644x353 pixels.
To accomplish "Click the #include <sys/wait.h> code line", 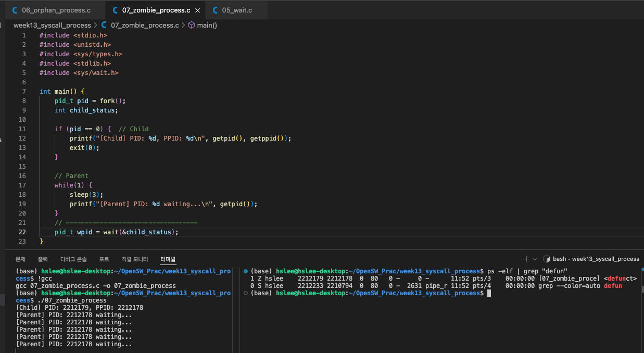I will tap(79, 73).
